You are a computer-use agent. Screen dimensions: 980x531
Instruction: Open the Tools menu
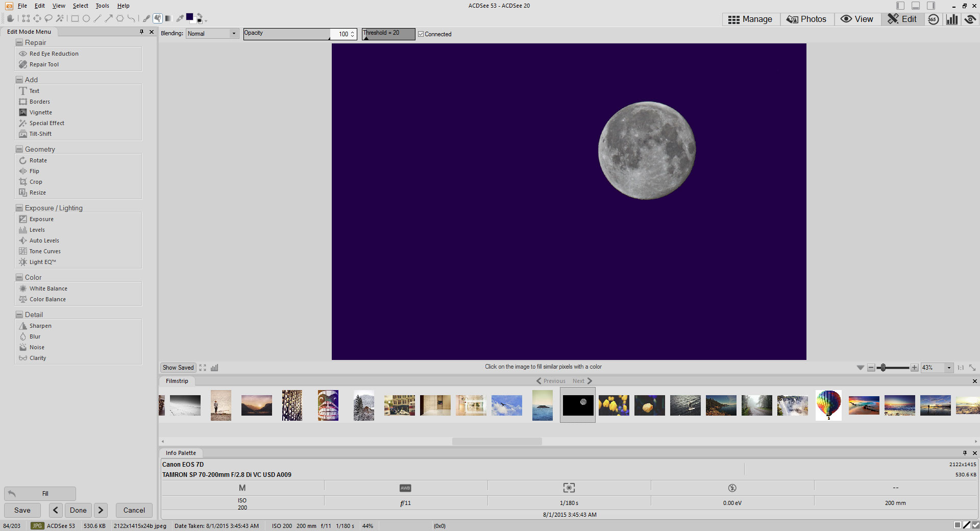[x=102, y=6]
